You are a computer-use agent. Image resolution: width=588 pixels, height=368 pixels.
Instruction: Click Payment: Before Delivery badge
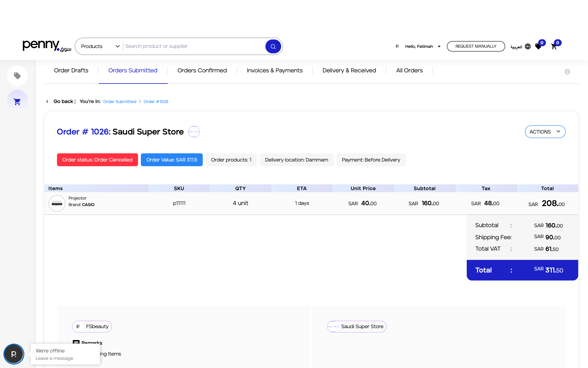coord(371,160)
